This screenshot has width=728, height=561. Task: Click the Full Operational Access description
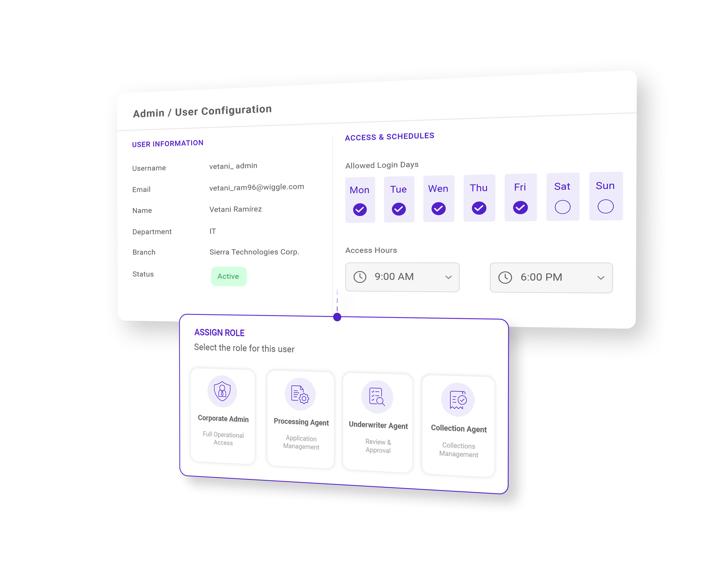(x=223, y=439)
